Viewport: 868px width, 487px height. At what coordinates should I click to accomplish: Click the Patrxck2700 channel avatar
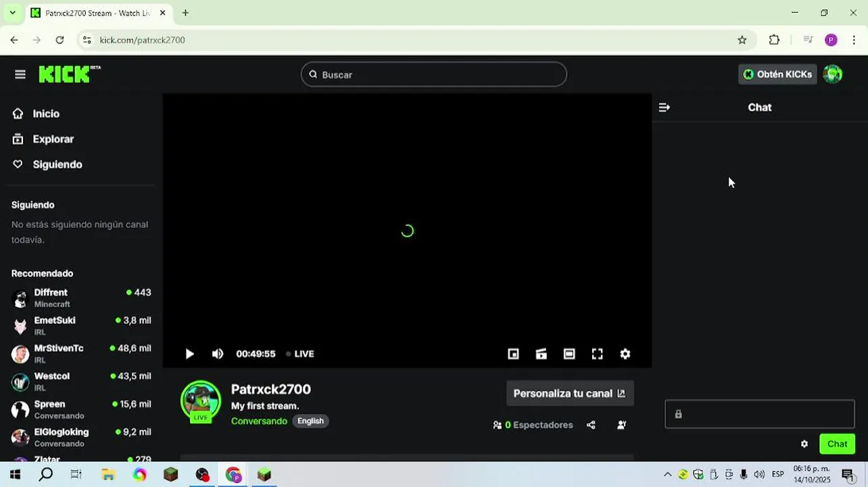point(201,400)
